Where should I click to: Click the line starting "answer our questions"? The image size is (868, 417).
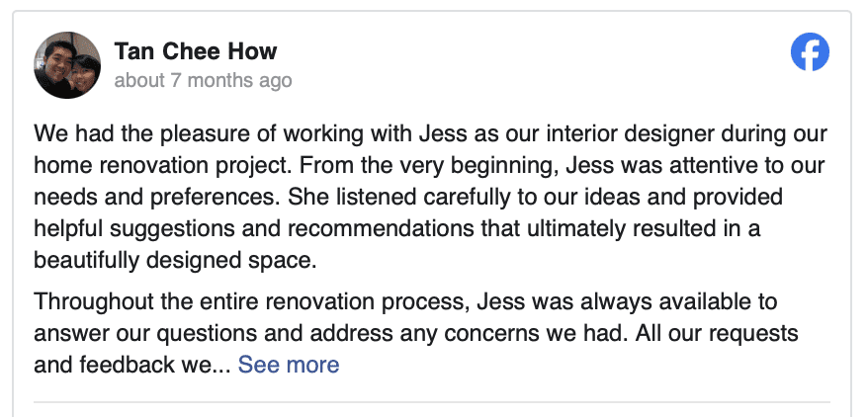416,333
